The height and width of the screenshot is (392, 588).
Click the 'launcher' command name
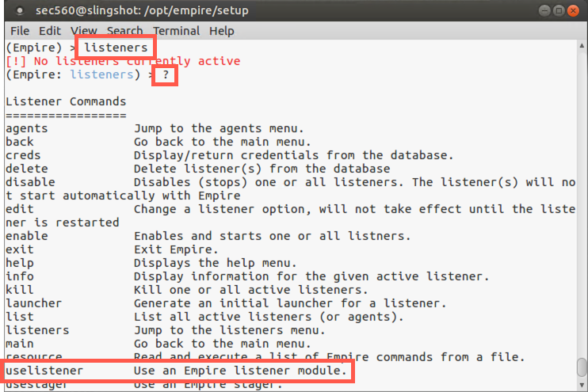pos(34,303)
